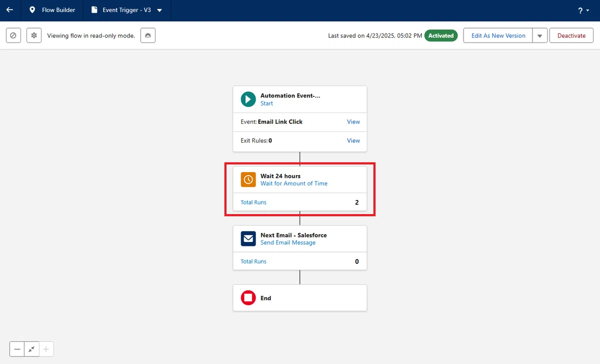Click the zoom in plus button
The height and width of the screenshot is (364, 600).
coord(46,349)
